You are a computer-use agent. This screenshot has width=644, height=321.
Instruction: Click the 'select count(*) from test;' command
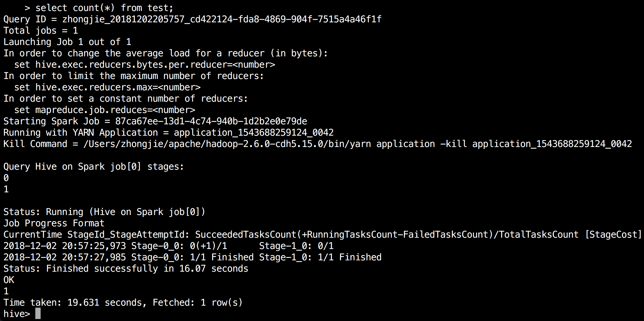click(104, 8)
